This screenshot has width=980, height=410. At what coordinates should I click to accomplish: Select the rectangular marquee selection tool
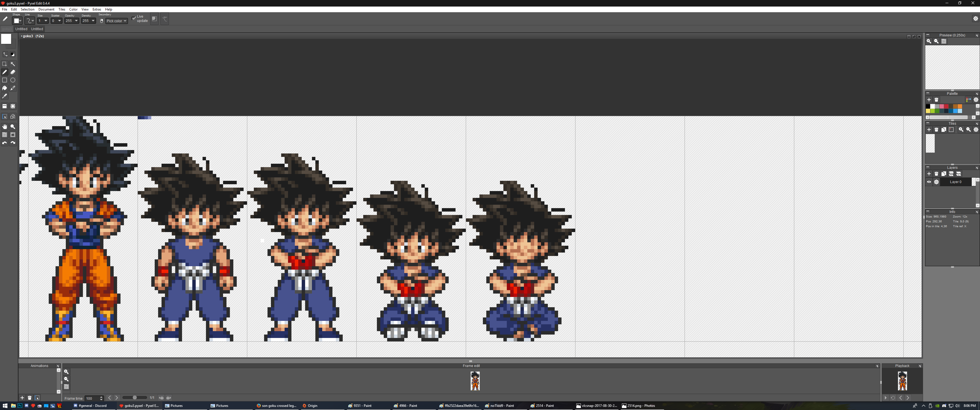tap(5, 64)
